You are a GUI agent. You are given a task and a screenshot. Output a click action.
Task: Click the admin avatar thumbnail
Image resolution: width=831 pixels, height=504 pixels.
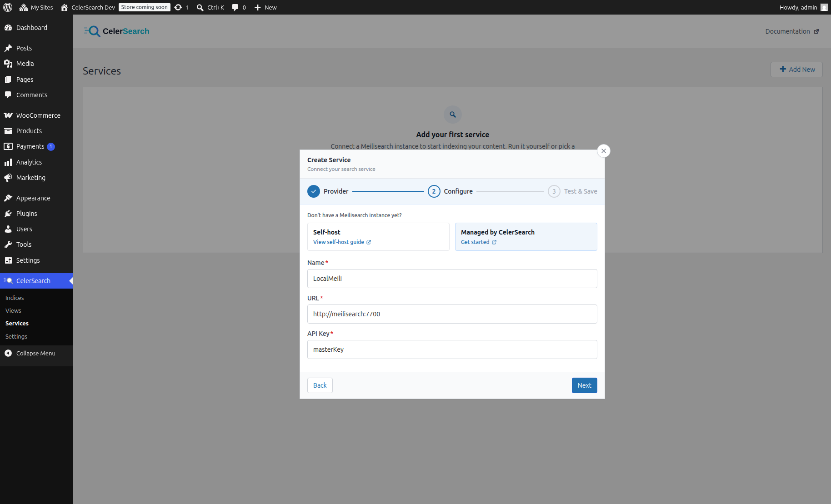click(824, 7)
